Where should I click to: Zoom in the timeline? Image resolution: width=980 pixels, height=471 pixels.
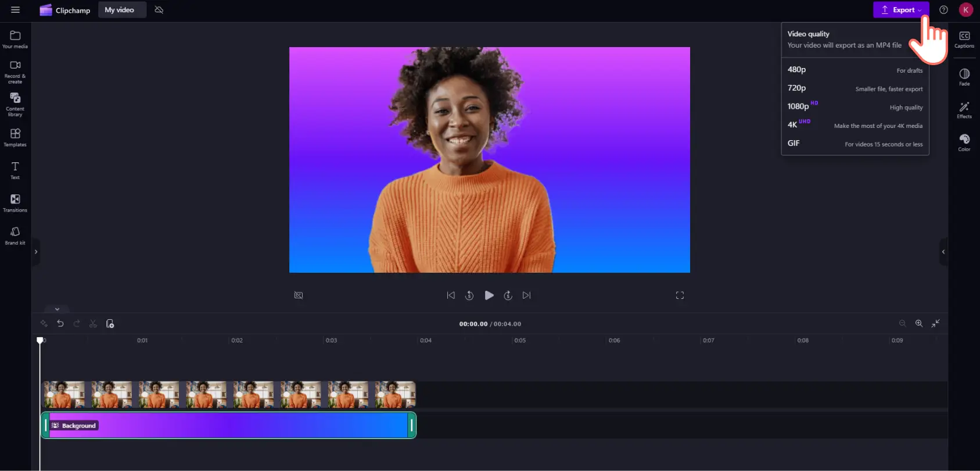[x=919, y=323]
